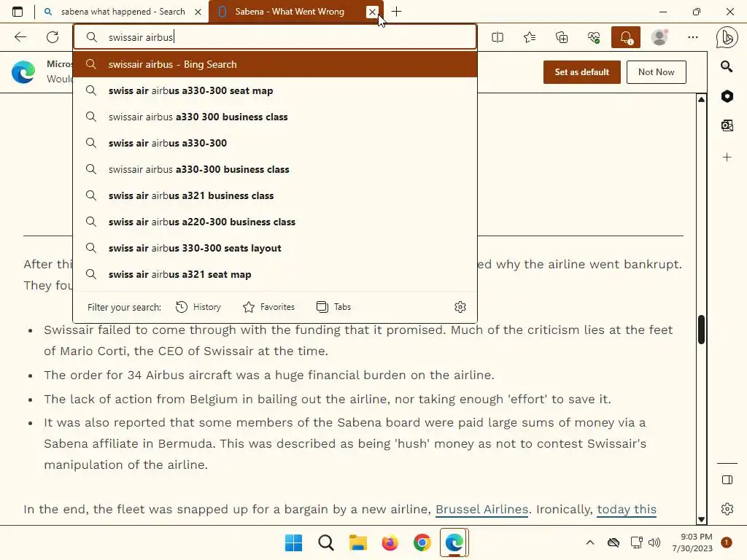This screenshot has height=560, width=747.
Task: Switch to 'sabena what happened - Search' tab
Action: tap(123, 12)
